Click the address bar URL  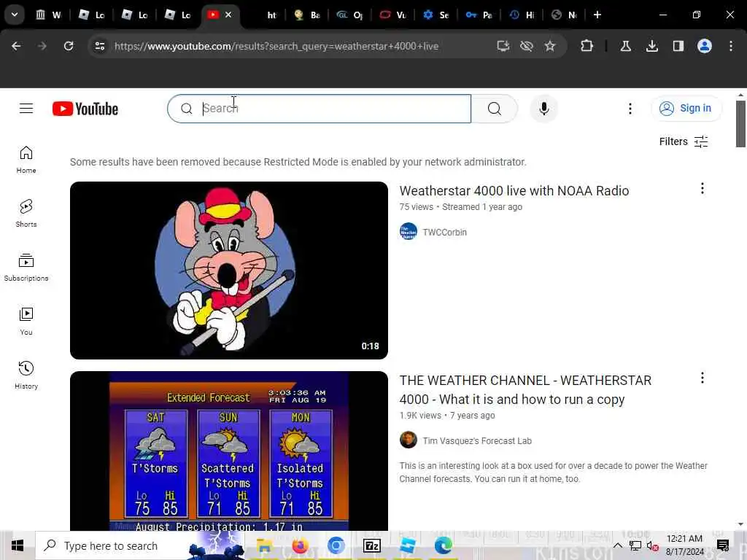tap(276, 46)
